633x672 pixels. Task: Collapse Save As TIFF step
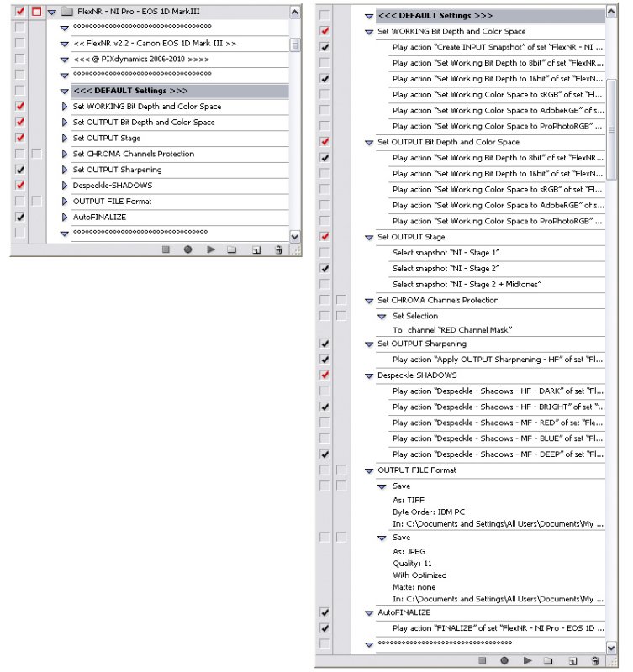[382, 487]
